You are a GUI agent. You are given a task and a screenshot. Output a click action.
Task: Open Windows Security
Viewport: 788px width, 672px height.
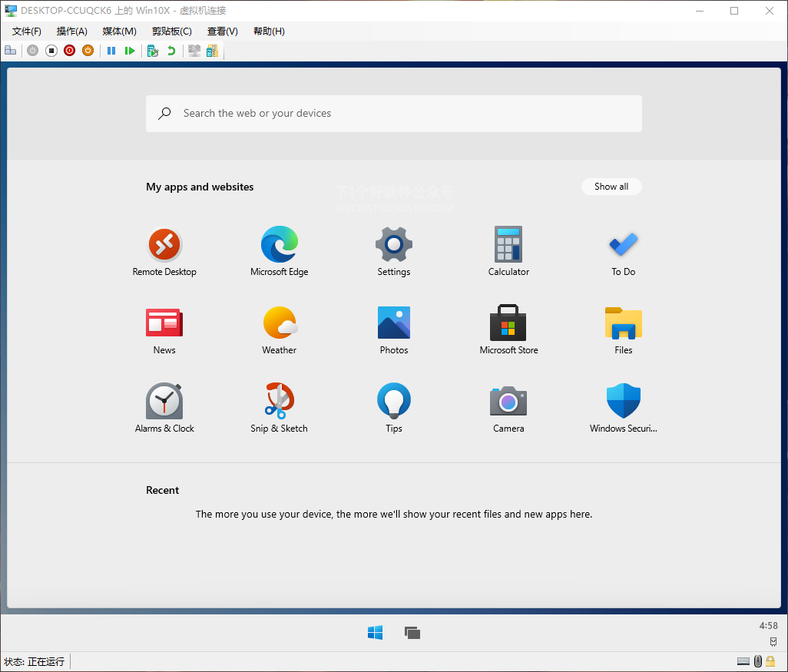click(x=623, y=408)
